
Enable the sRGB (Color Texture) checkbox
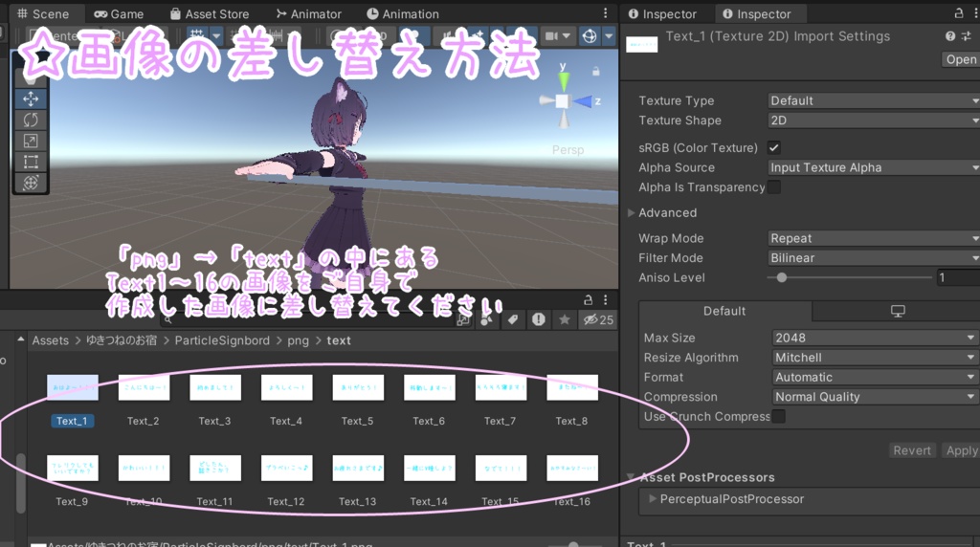point(773,148)
